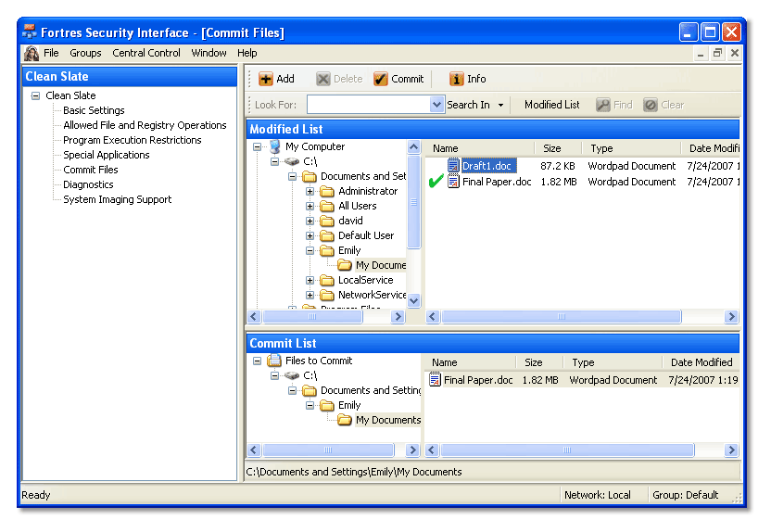Select System Imaging Support
Screen dimensions: 771x532
(117, 199)
